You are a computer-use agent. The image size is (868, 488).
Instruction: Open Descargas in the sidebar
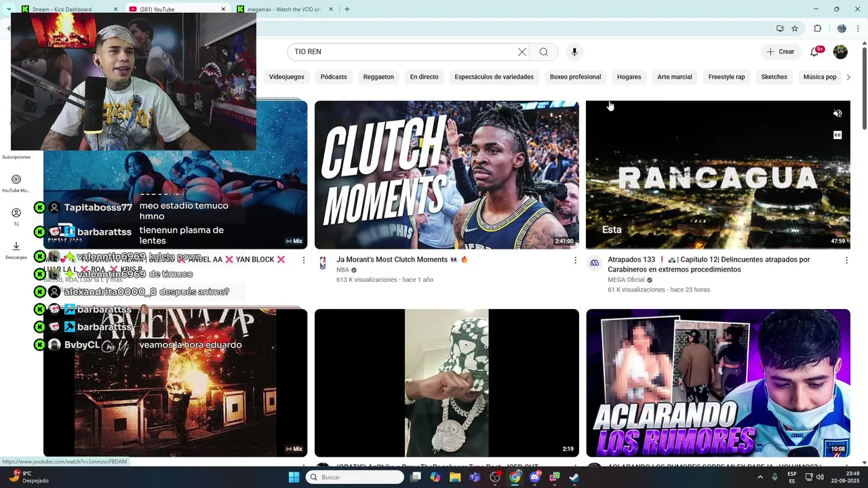point(16,250)
